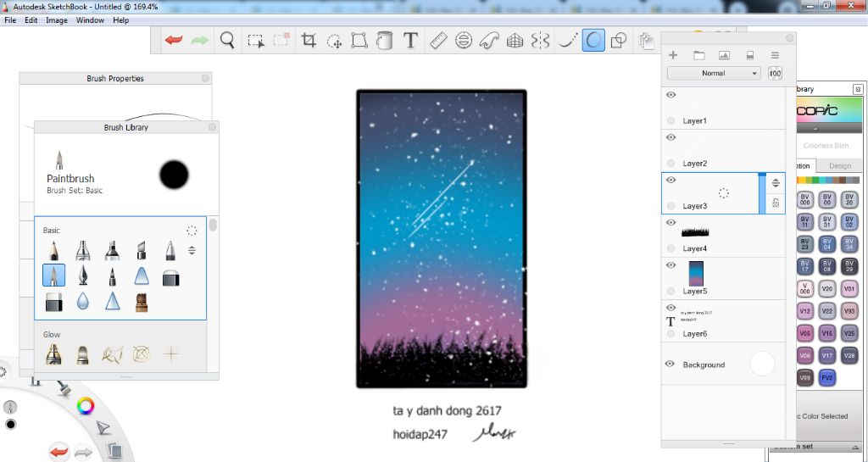The width and height of the screenshot is (868, 462).
Task: Click the Layer3 reorder handle arrows
Action: (x=776, y=183)
